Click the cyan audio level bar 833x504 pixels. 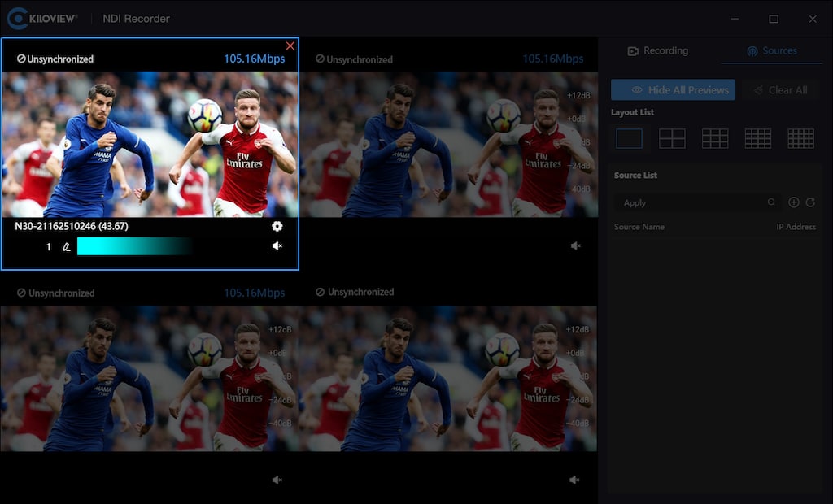(x=134, y=246)
